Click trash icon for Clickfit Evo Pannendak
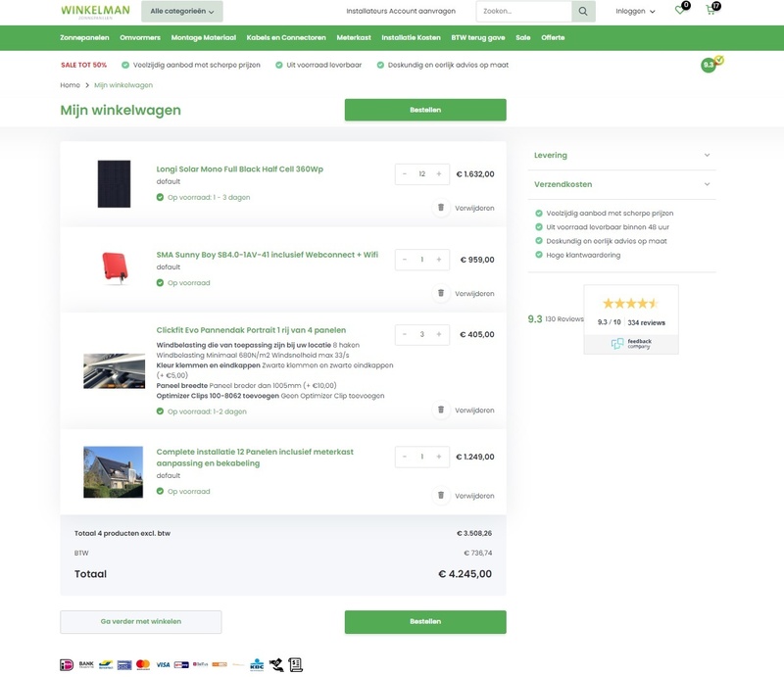 pos(441,410)
